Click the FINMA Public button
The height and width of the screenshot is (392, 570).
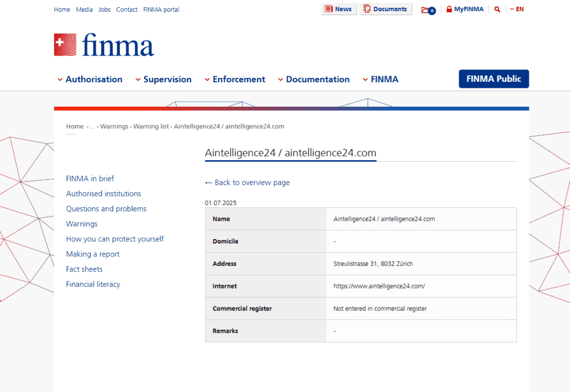coord(494,79)
